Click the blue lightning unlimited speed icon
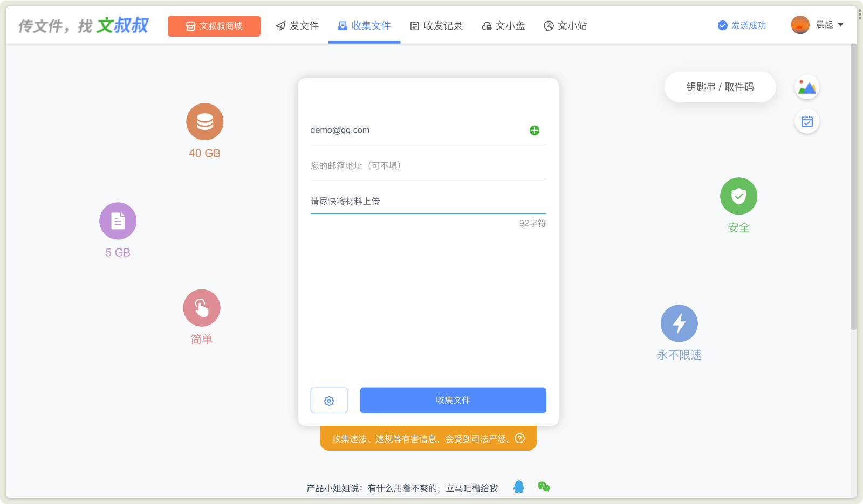 679,323
